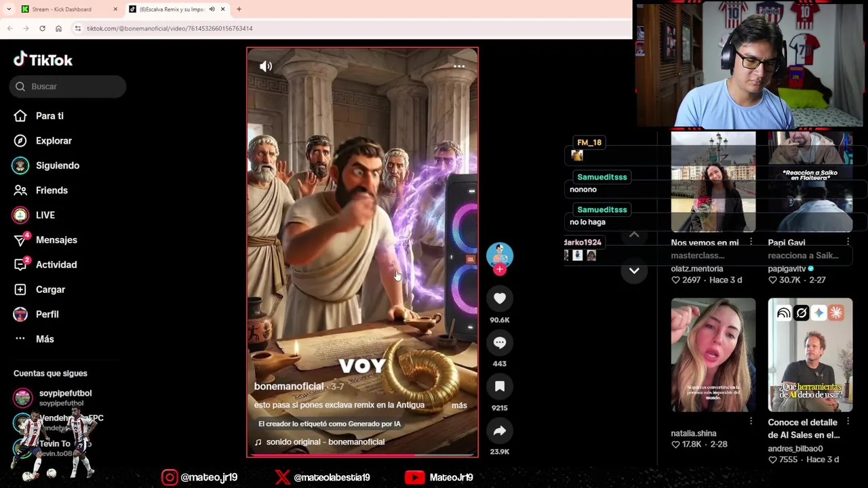Open Friends page

pos(52,190)
